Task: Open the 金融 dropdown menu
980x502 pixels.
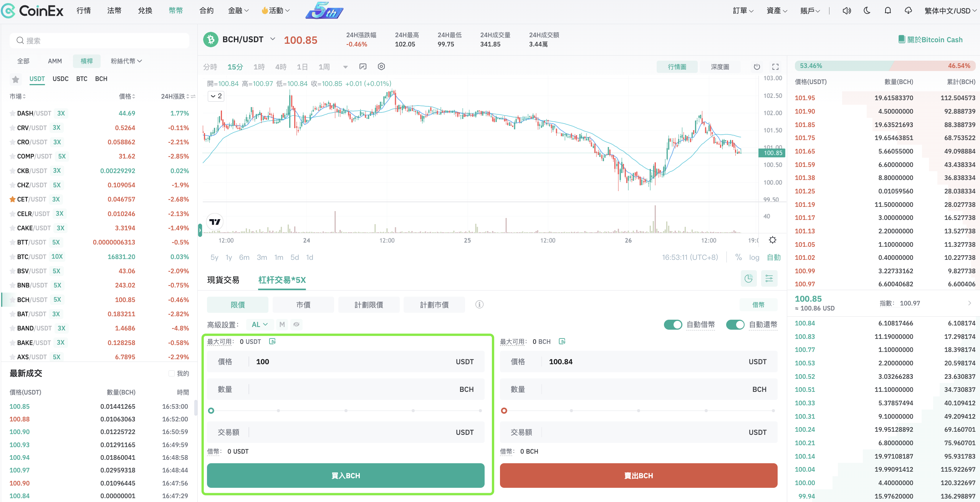Action: 238,11
